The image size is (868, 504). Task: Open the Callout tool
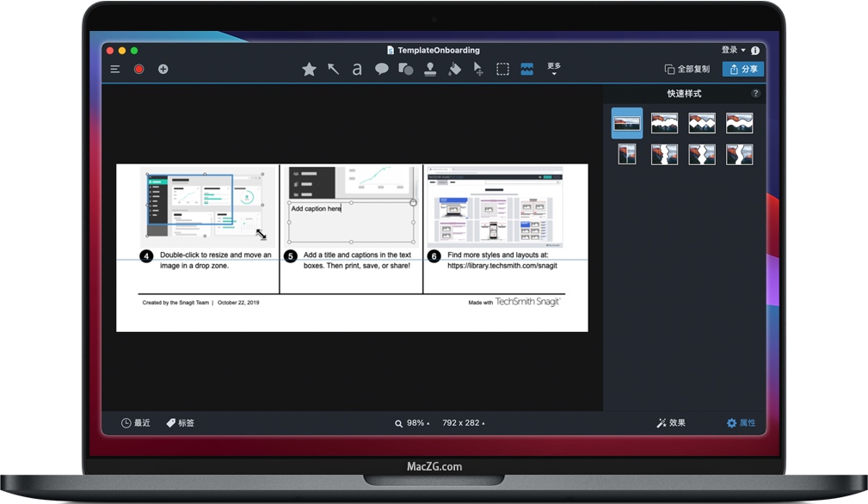381,69
